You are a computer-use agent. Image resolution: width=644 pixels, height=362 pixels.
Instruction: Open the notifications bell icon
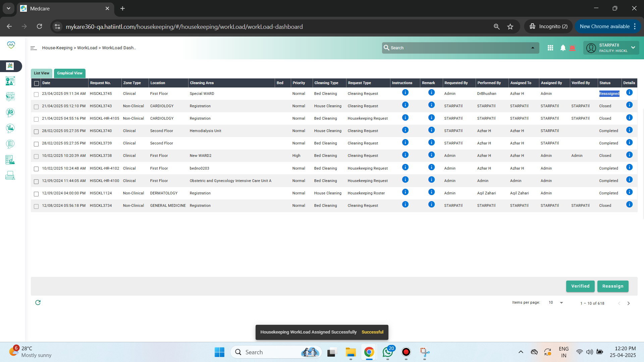(x=563, y=48)
